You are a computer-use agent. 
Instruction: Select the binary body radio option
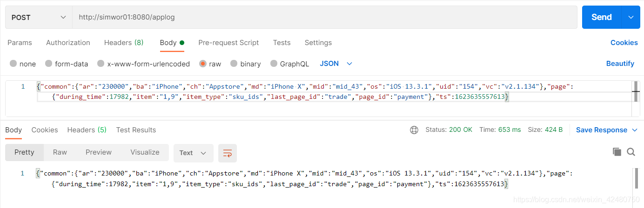tap(234, 64)
